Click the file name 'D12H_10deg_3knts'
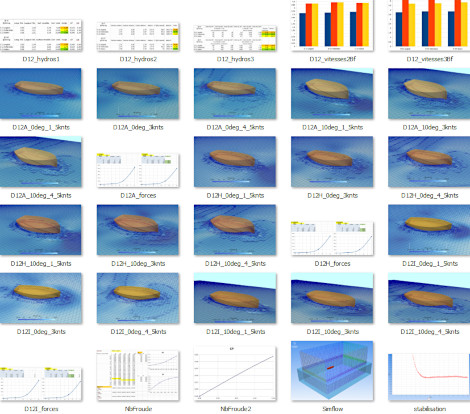This screenshot has width=470, height=414. (138, 264)
